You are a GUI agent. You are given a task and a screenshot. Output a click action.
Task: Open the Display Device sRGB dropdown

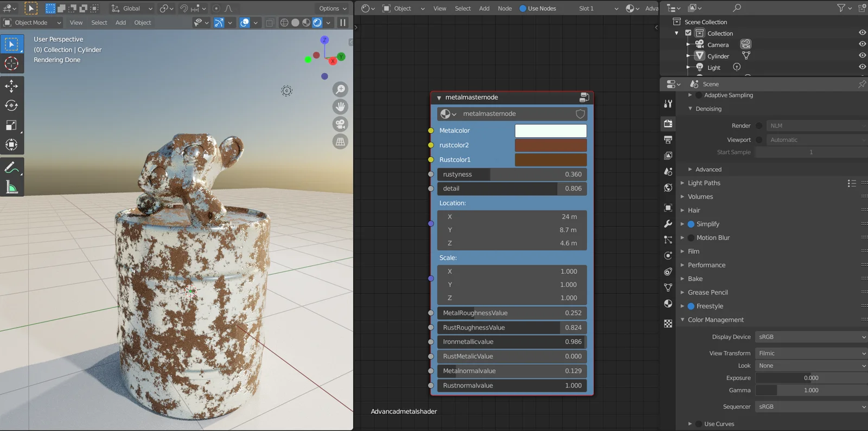[x=812, y=337]
